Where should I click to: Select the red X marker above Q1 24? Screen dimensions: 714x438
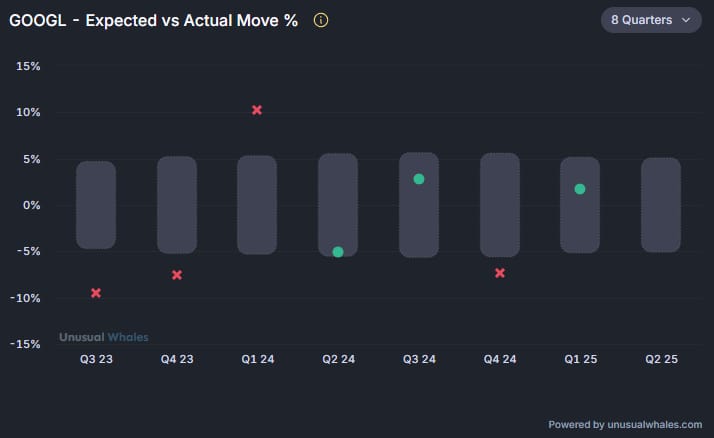point(257,110)
